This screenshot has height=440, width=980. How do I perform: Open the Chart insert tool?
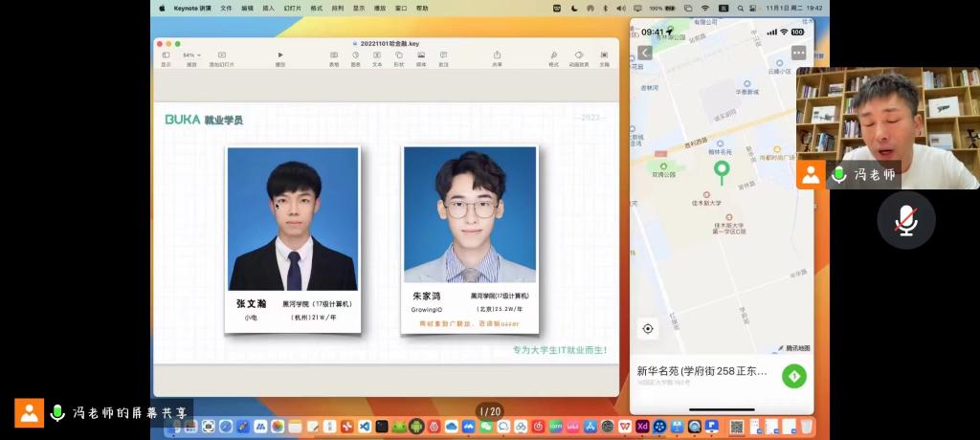356,56
